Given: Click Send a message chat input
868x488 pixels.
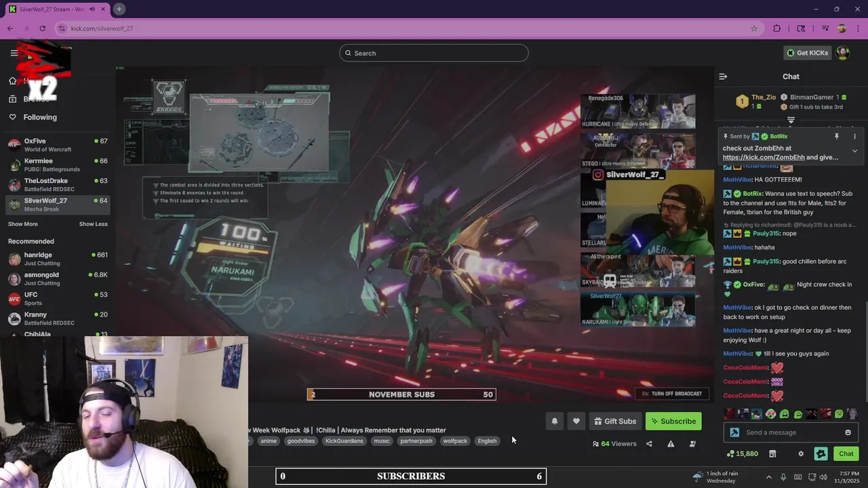Looking at the screenshot, I should coord(790,432).
